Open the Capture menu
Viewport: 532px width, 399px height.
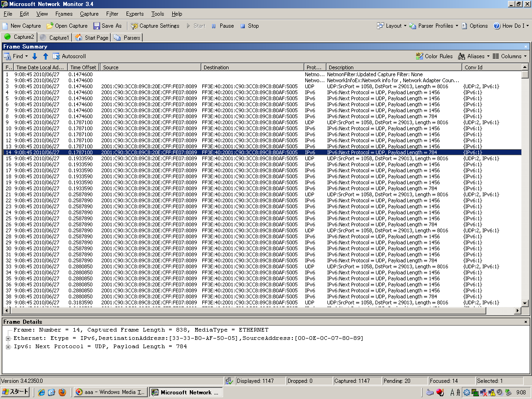(x=89, y=14)
